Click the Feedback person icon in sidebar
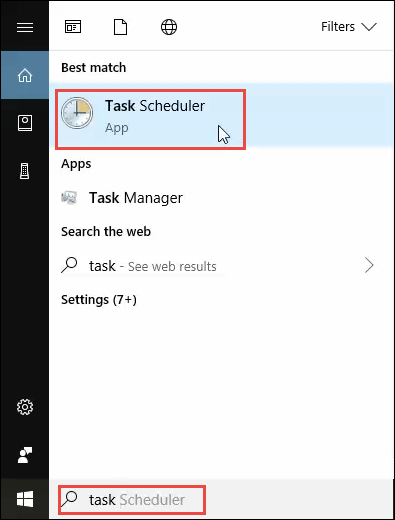The width and height of the screenshot is (395, 520). [x=25, y=455]
